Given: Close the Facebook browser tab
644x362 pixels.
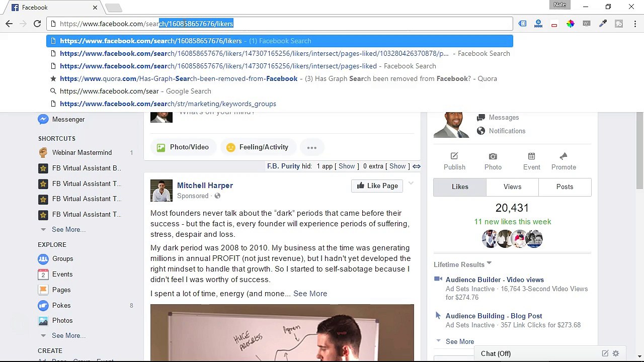Looking at the screenshot, I should 95,8.
